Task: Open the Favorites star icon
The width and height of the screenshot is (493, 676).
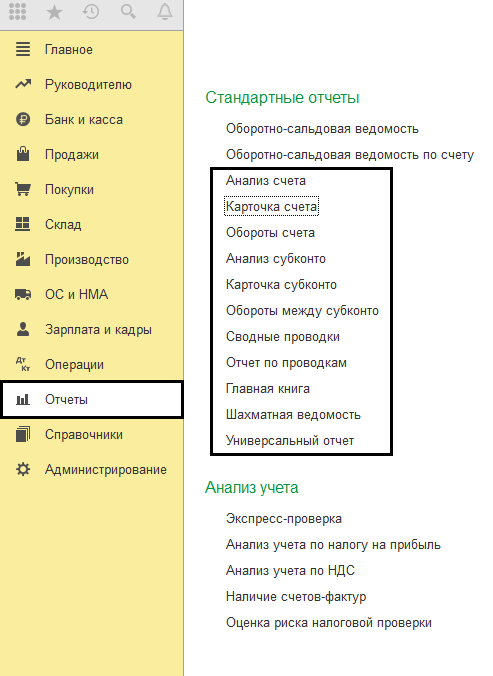Action: 54,12
